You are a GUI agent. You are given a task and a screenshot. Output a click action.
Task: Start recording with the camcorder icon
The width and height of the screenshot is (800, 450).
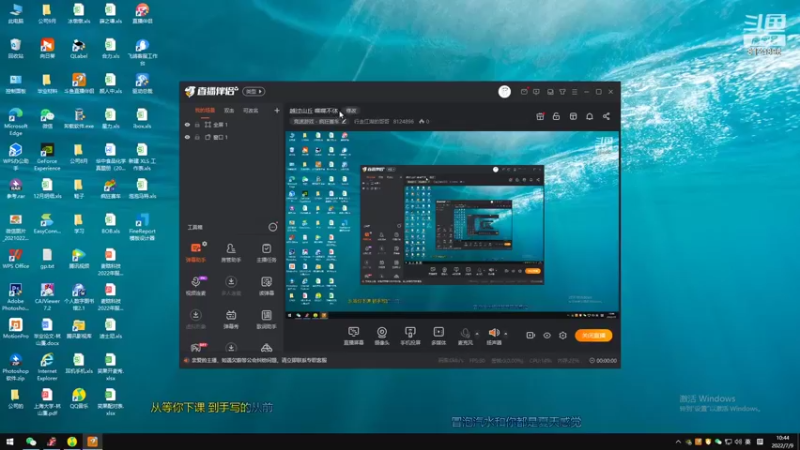[531, 335]
